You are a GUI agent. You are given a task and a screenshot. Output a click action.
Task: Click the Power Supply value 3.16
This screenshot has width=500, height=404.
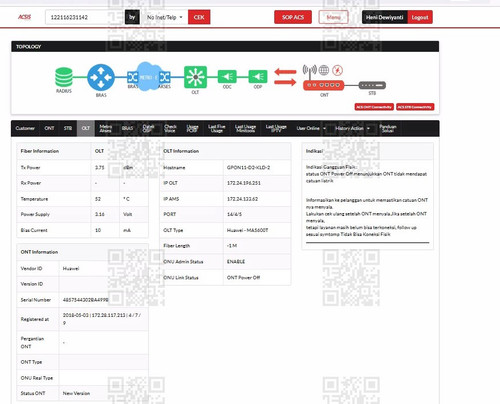100,214
